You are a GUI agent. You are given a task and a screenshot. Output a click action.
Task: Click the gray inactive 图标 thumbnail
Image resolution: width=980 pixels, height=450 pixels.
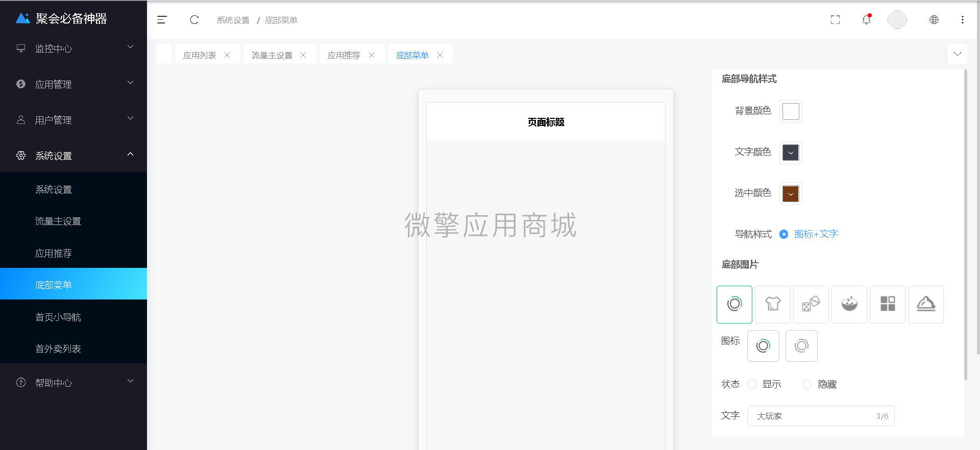coord(801,346)
